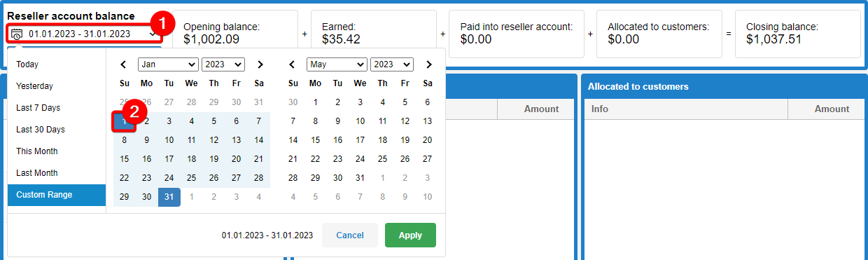
Task: Go to previous month on left calendar
Action: pyautogui.click(x=124, y=64)
